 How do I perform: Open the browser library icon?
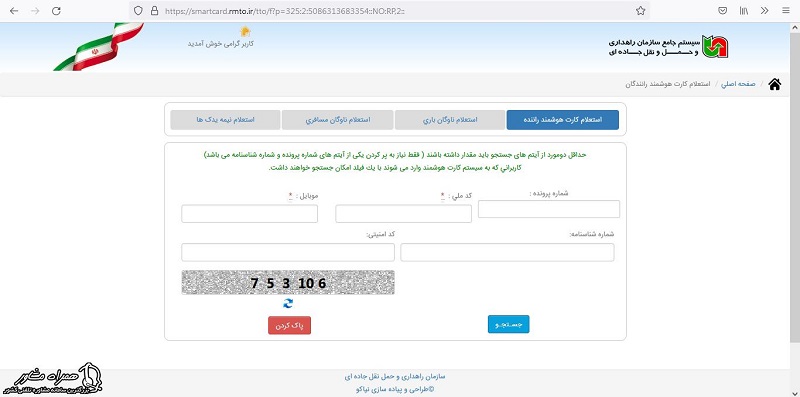(x=744, y=11)
